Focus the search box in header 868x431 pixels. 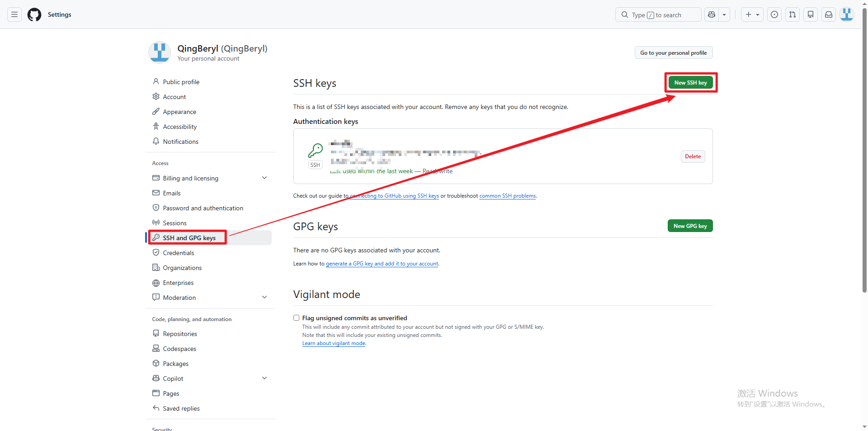pyautogui.click(x=658, y=14)
